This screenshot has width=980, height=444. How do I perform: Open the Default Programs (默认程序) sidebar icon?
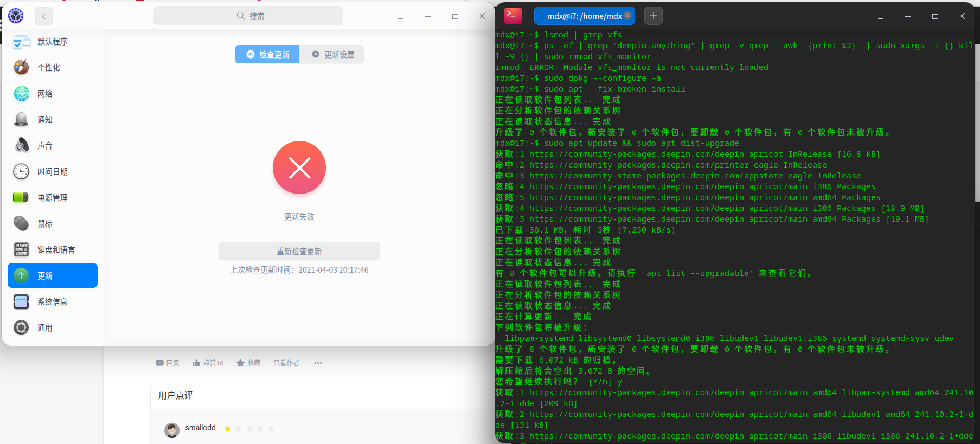point(22,42)
